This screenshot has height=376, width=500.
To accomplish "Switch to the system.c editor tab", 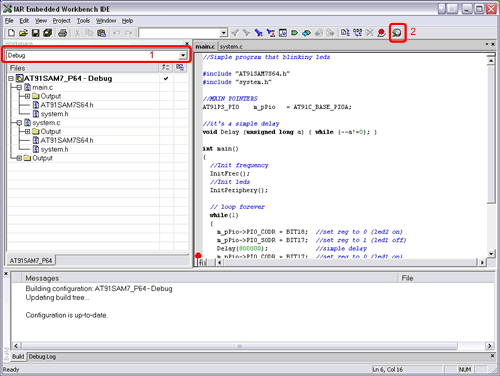I will [x=231, y=46].
